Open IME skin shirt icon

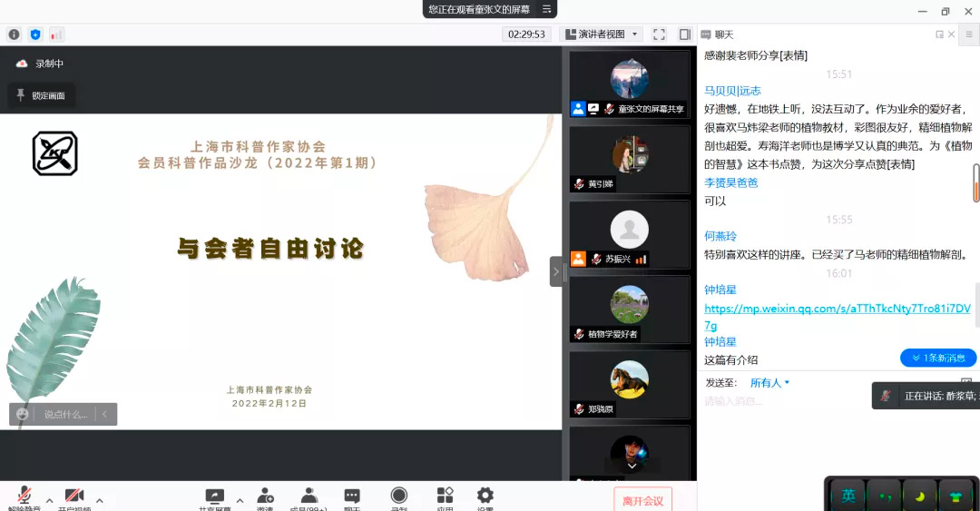point(955,496)
